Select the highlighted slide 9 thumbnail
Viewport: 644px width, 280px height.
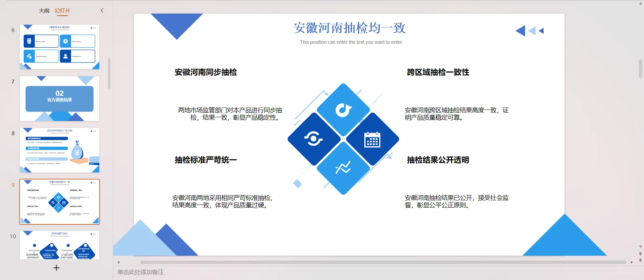pyautogui.click(x=60, y=202)
